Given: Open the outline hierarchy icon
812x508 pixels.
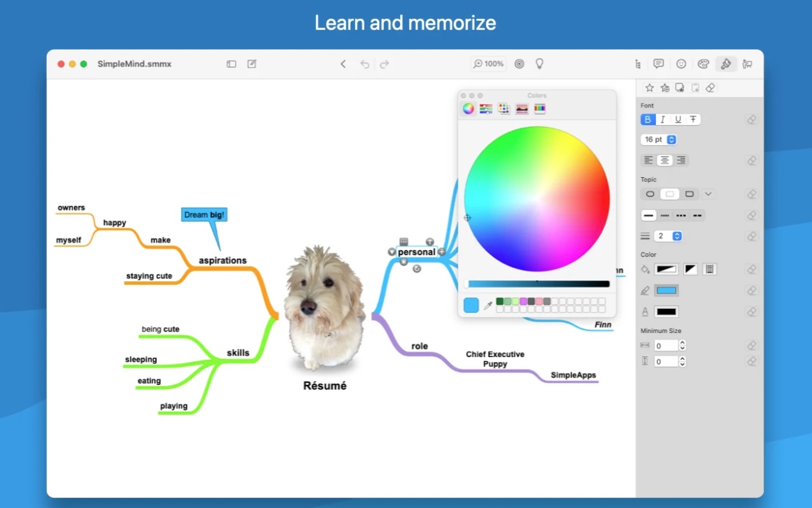Looking at the screenshot, I should pyautogui.click(x=638, y=64).
